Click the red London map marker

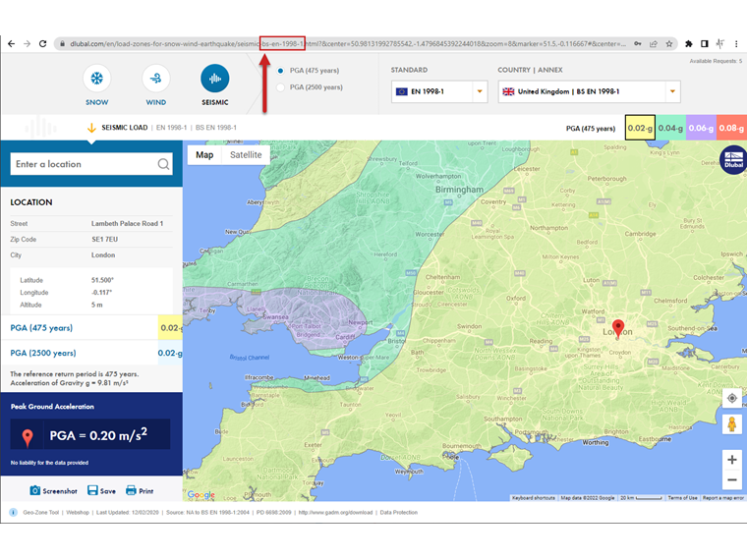(x=618, y=328)
